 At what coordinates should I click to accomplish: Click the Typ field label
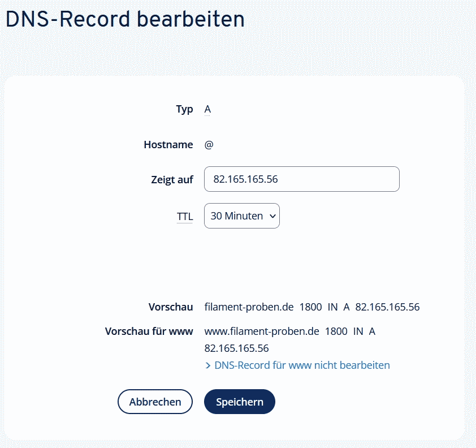(x=184, y=109)
